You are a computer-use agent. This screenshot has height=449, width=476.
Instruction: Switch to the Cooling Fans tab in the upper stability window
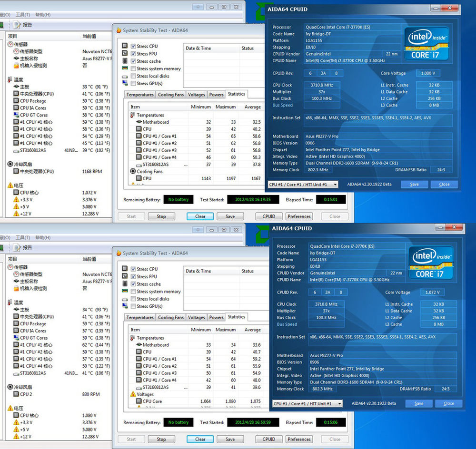pos(170,95)
